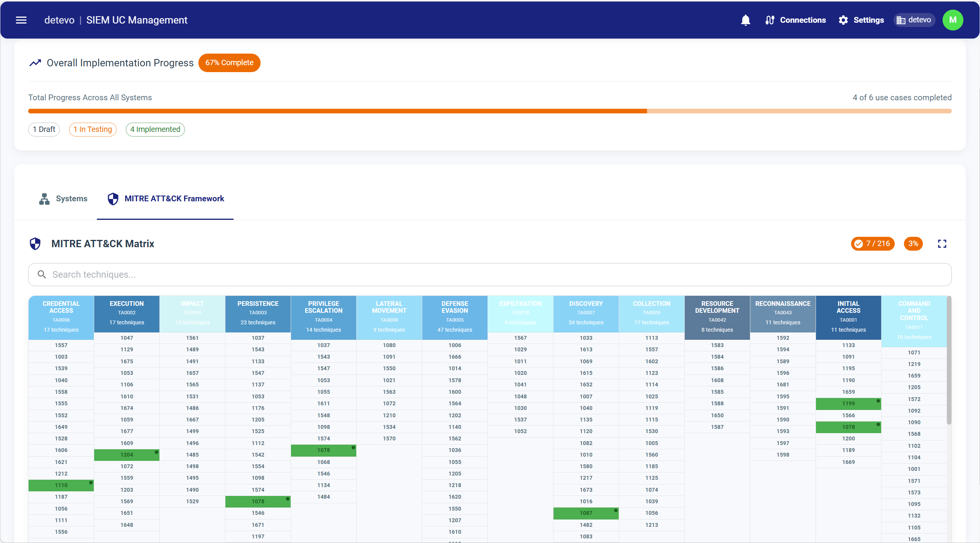Click the 7 / 216 coverage badge
Image resolution: width=980 pixels, height=543 pixels.
click(x=873, y=243)
